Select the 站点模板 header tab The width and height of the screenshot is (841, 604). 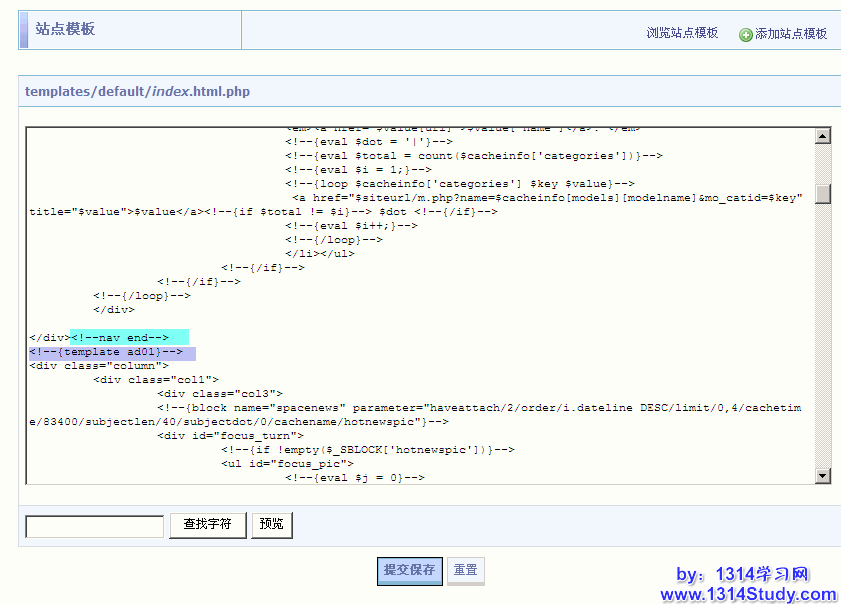click(x=66, y=30)
